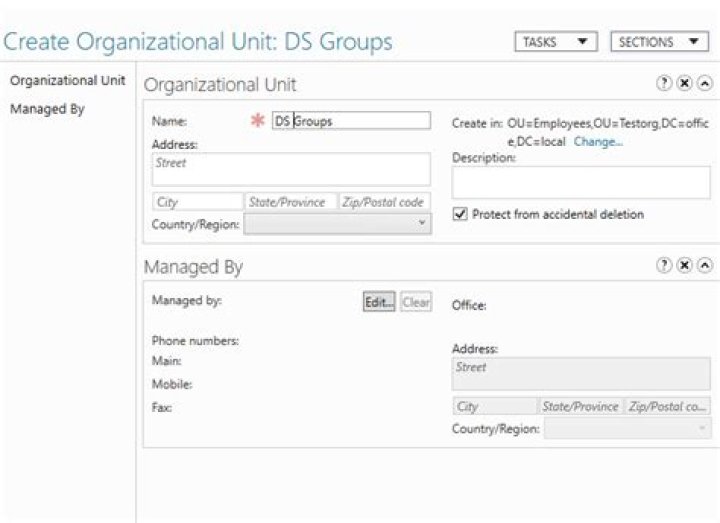Open the SECTIONS dropdown menu
The width and height of the screenshot is (720, 523).
657,42
